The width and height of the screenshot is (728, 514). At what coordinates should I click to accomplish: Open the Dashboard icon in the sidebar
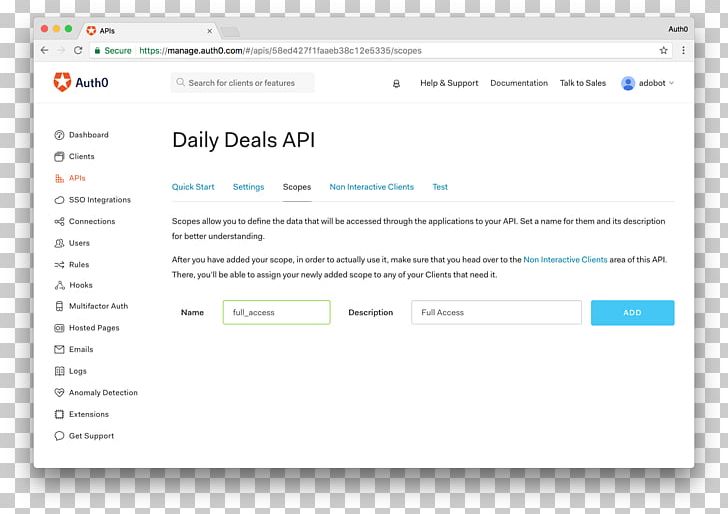click(x=59, y=135)
